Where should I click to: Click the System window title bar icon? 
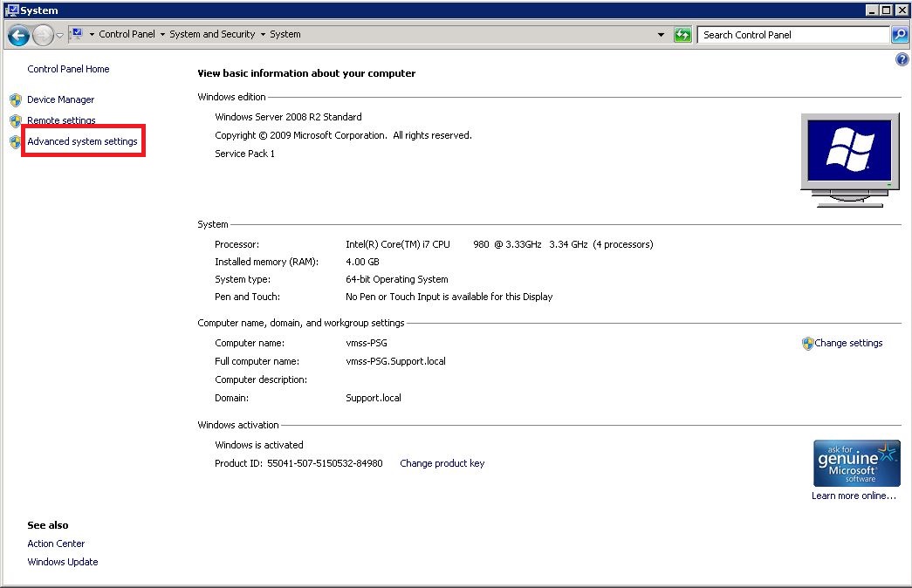[11, 10]
